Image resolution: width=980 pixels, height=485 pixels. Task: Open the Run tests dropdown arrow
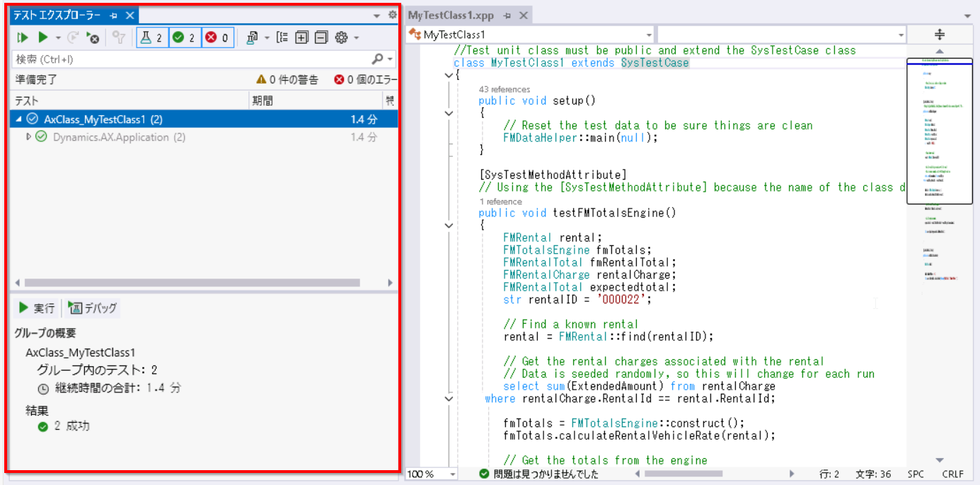click(x=58, y=37)
